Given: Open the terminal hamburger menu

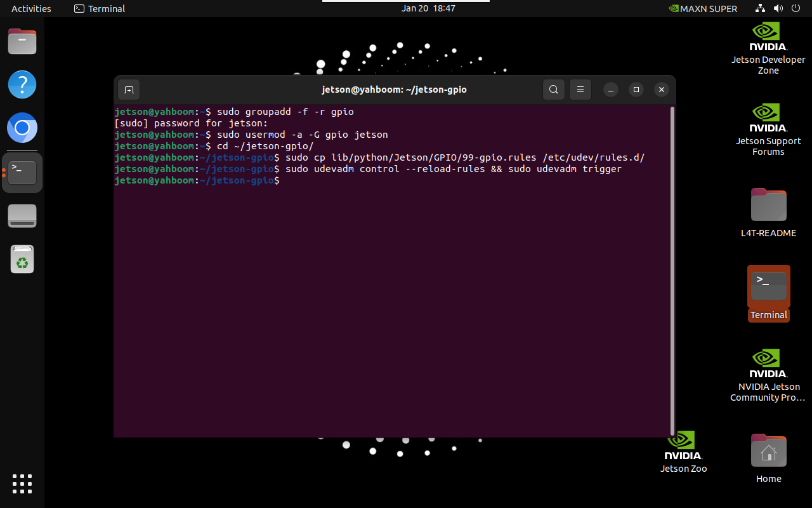Looking at the screenshot, I should pos(580,90).
